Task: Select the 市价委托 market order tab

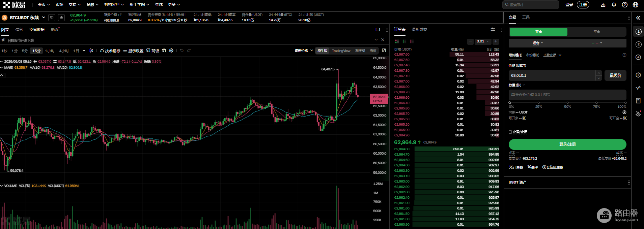Action: (x=532, y=55)
